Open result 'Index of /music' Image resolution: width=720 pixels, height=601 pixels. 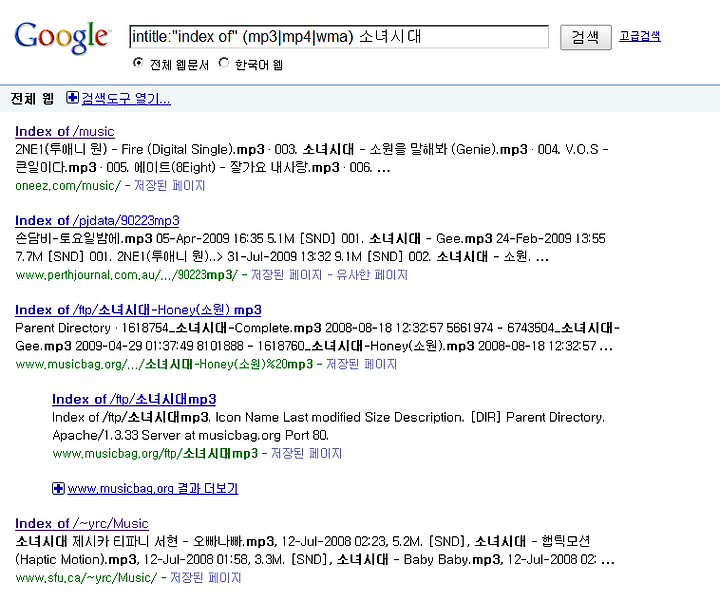[65, 131]
